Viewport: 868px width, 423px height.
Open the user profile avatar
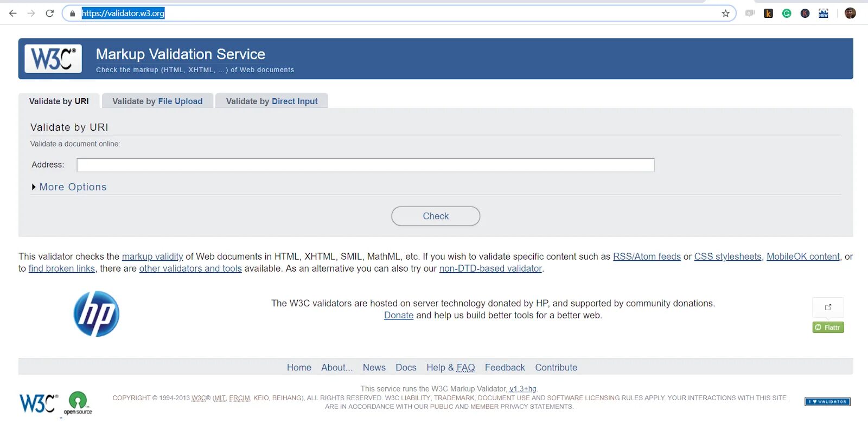[850, 13]
